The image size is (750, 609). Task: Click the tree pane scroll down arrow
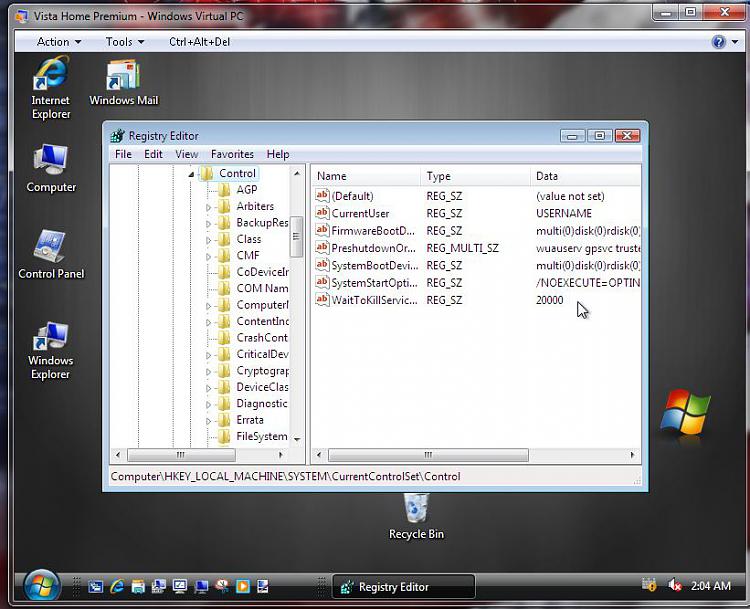click(297, 439)
